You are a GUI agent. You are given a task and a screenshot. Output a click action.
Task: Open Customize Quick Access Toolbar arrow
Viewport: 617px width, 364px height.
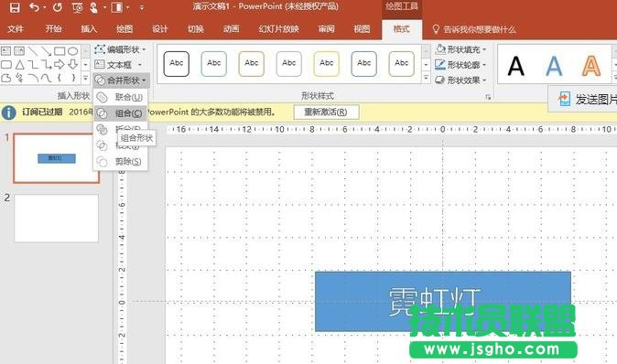pyautogui.click(x=142, y=7)
